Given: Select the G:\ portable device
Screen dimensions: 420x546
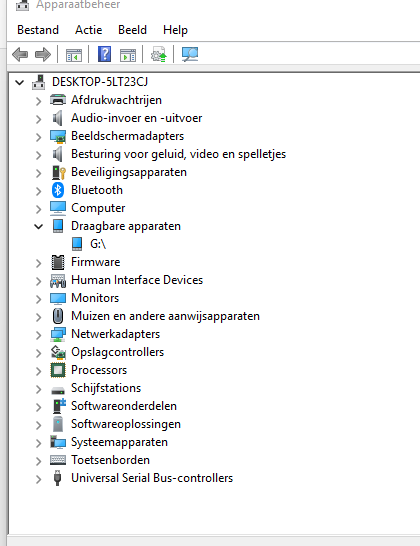Looking at the screenshot, I should [x=98, y=244].
